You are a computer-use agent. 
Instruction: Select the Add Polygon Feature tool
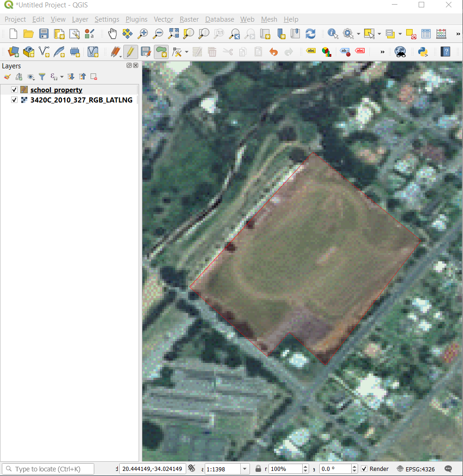click(161, 51)
